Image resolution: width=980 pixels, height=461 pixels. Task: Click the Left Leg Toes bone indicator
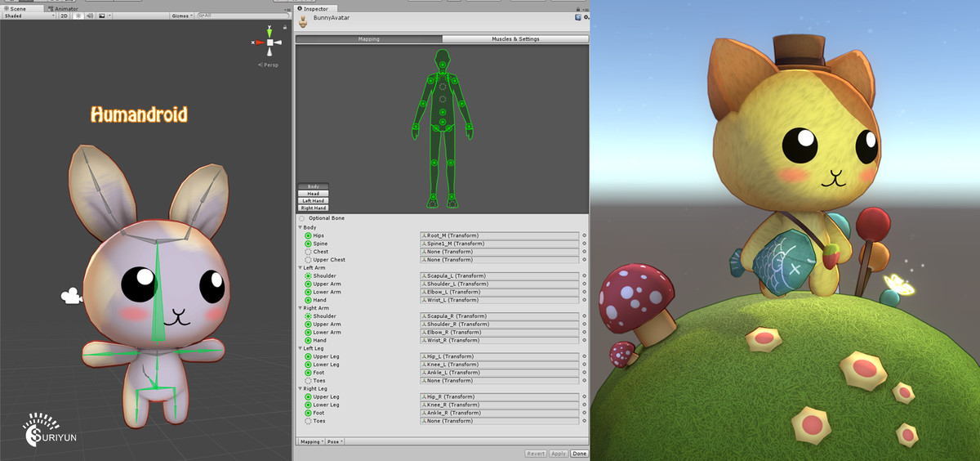pos(308,380)
